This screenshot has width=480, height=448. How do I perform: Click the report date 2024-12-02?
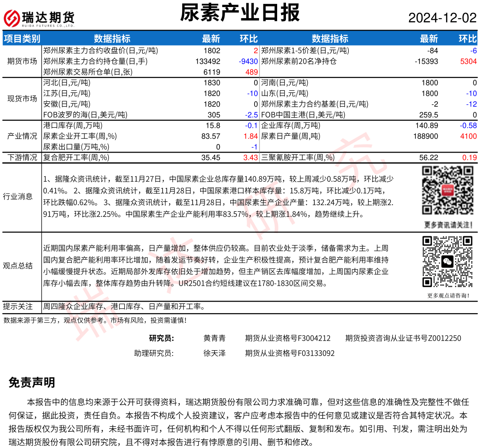tap(442, 18)
